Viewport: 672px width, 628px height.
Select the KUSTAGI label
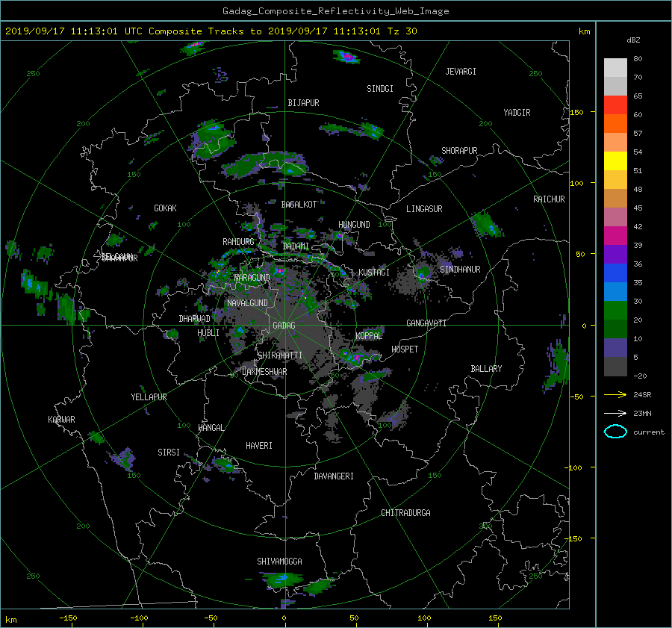click(374, 273)
